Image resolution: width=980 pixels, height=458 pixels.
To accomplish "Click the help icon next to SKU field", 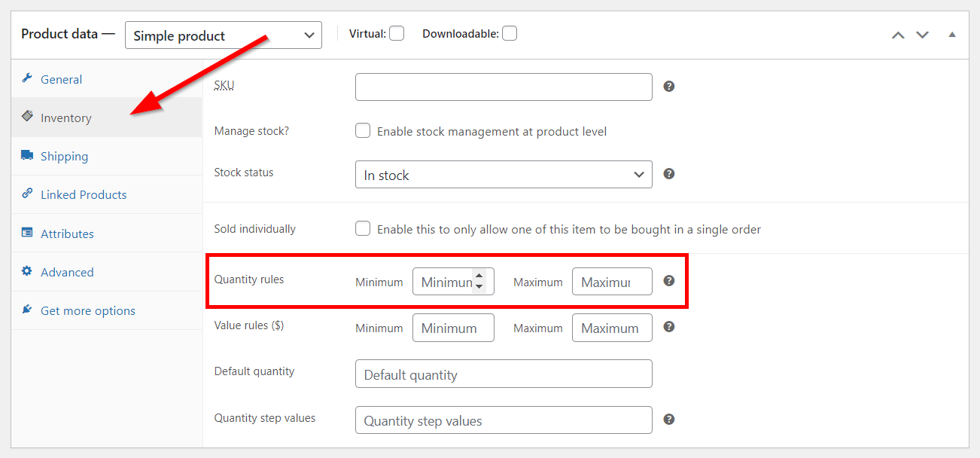I will (x=668, y=87).
